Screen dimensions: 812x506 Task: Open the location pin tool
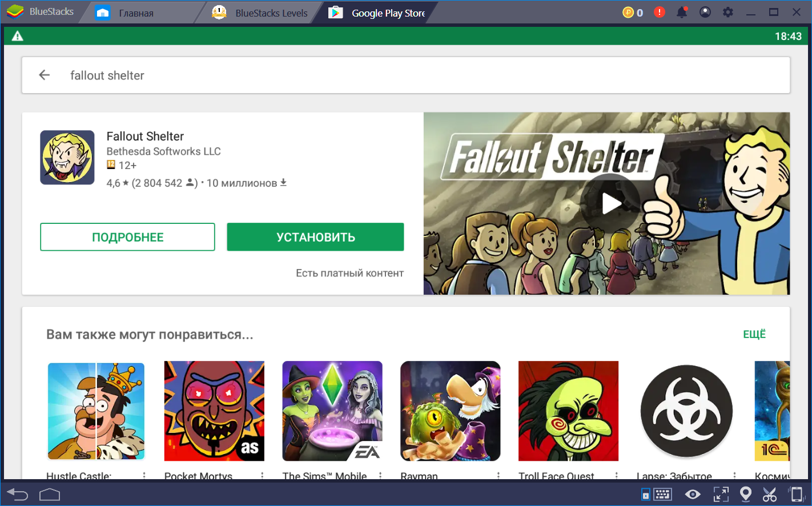pyautogui.click(x=745, y=494)
